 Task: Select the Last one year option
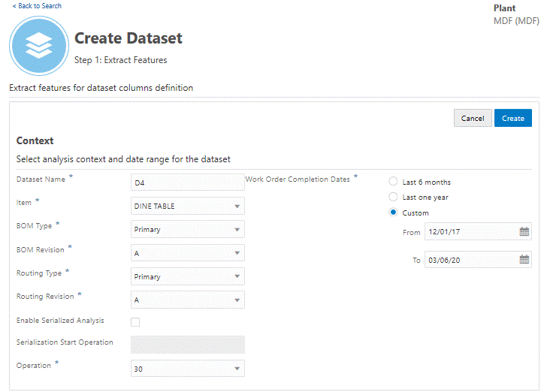pos(394,197)
